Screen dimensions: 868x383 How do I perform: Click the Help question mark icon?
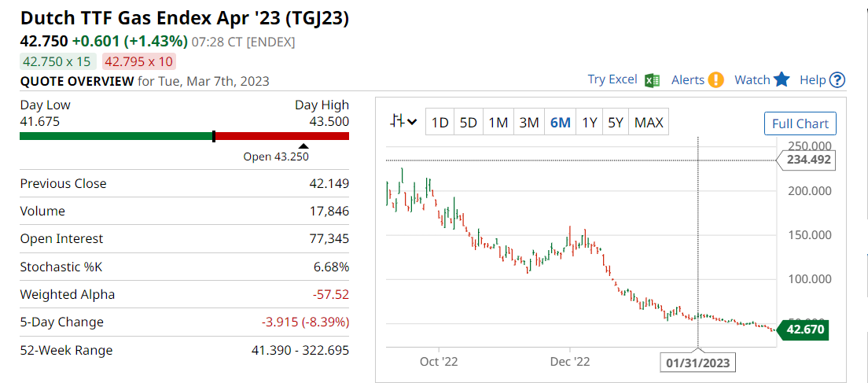[x=837, y=80]
